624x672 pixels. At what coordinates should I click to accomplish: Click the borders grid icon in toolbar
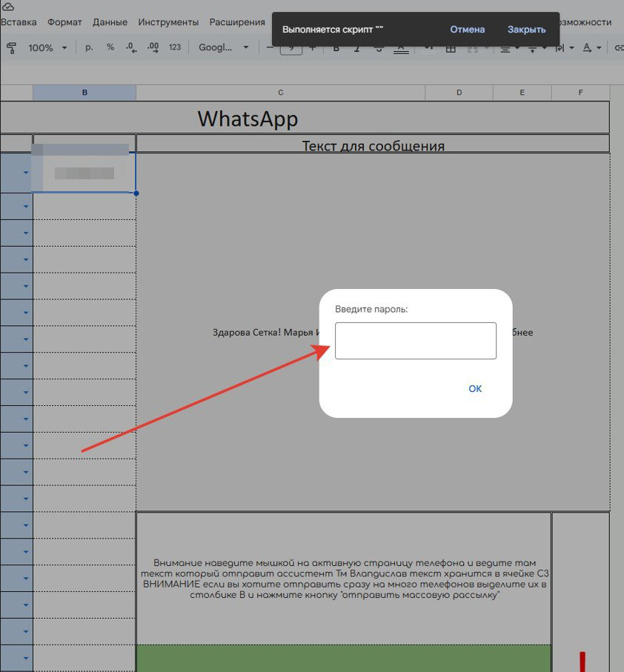tap(451, 48)
